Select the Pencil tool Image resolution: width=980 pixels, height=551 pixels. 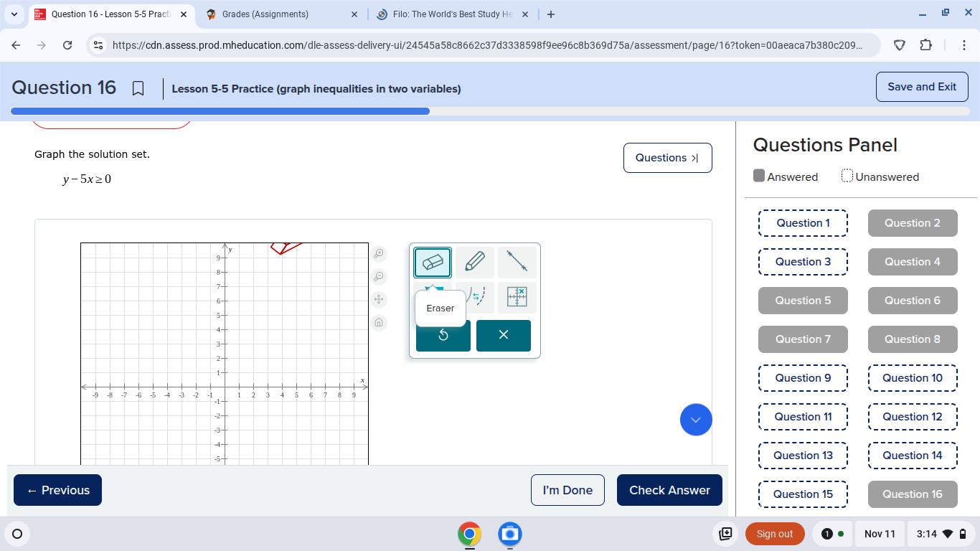(x=475, y=263)
